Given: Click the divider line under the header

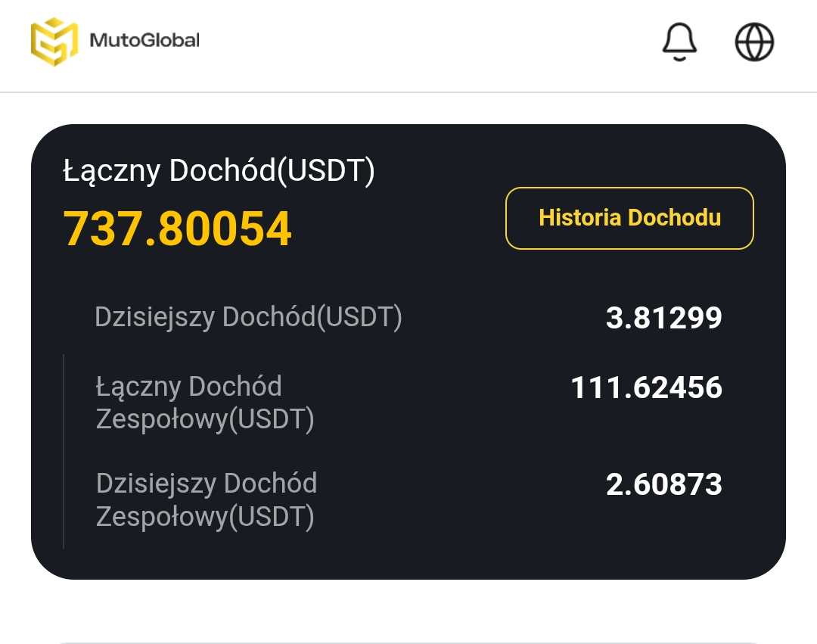Looking at the screenshot, I should pos(408,92).
